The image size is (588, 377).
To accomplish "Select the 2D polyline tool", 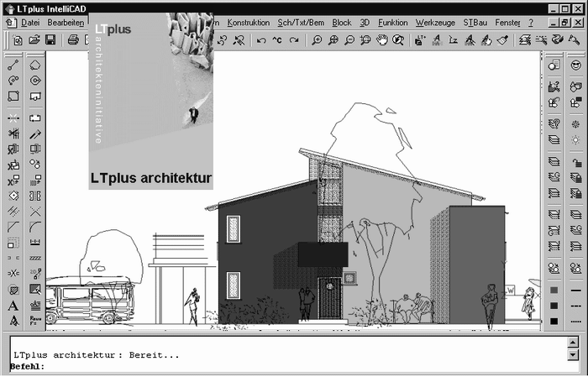I will pos(35,274).
